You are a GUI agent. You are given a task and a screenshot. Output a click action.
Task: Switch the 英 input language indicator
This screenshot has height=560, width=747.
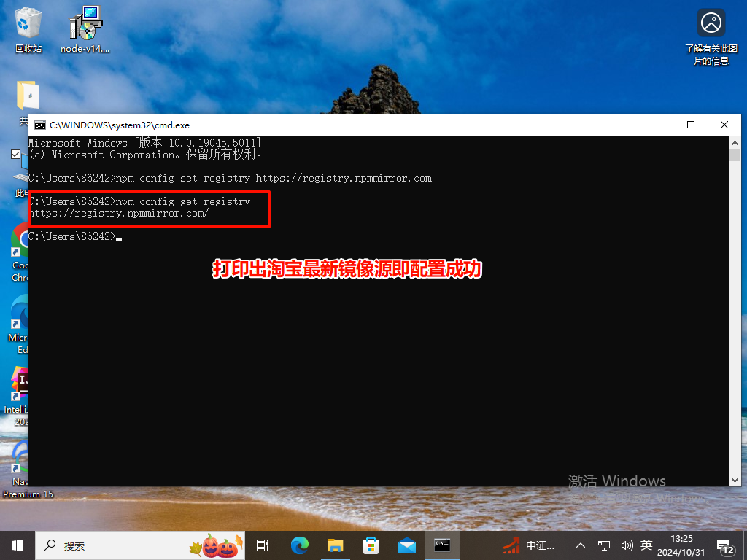tap(648, 545)
